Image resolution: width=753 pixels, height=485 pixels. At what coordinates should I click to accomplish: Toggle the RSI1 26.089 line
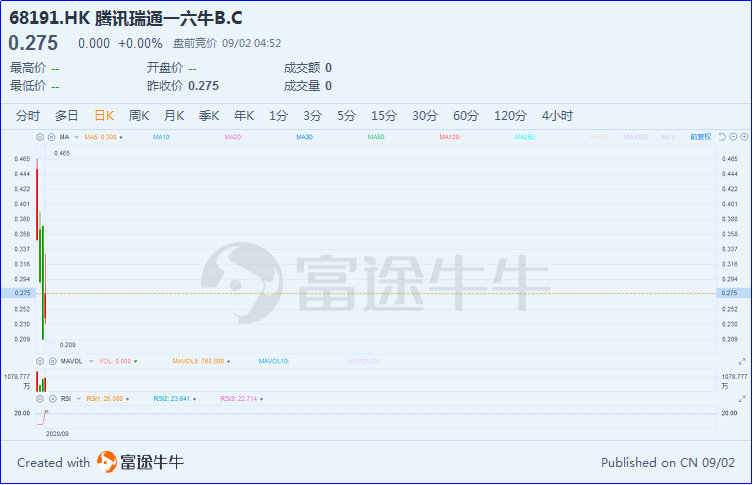(105, 399)
